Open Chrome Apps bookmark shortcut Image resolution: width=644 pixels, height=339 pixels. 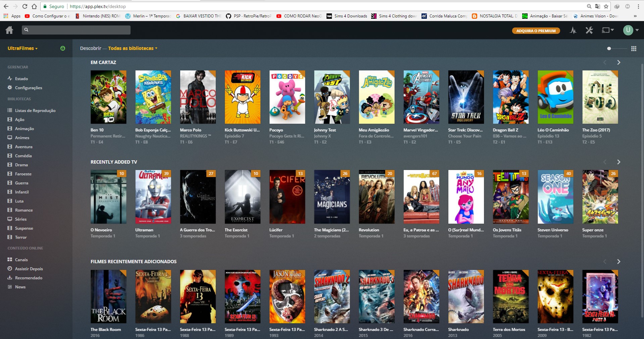click(12, 16)
